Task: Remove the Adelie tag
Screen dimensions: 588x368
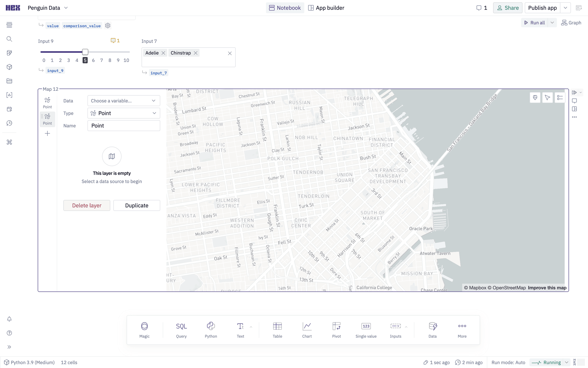Action: [163, 53]
